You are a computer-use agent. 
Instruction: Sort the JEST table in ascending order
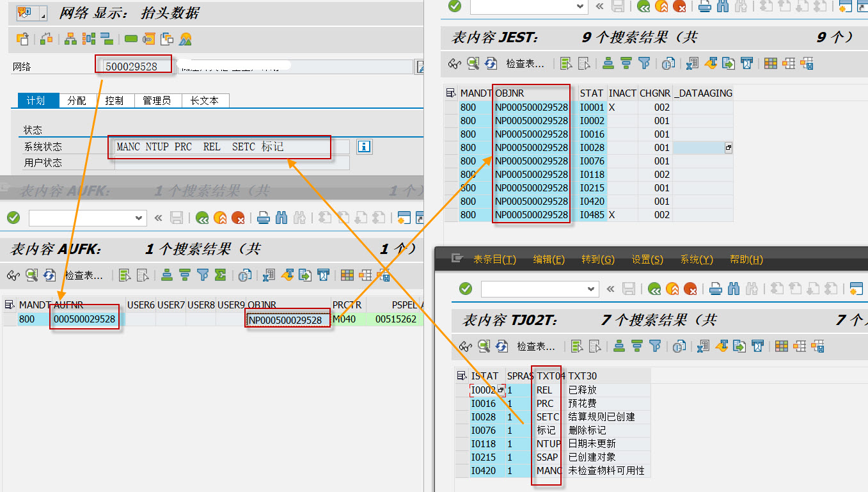point(607,63)
